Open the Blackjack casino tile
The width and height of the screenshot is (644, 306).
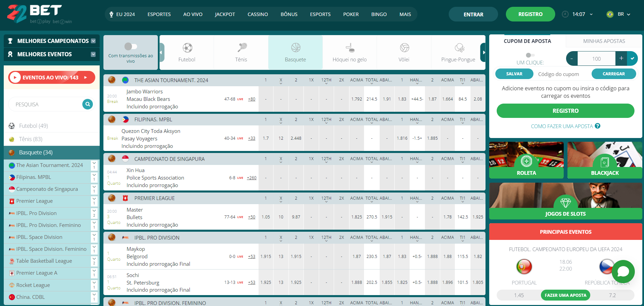click(x=605, y=160)
